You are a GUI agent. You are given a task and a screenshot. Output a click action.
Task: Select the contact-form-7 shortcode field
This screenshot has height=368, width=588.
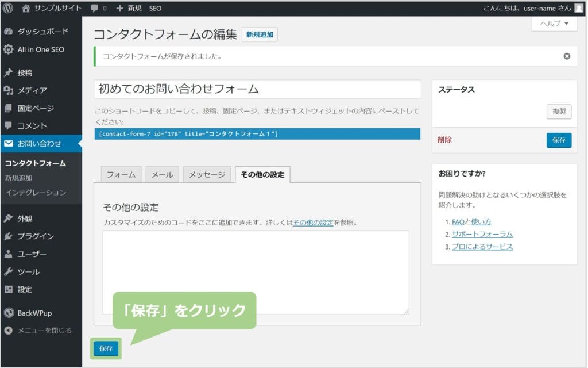[257, 134]
